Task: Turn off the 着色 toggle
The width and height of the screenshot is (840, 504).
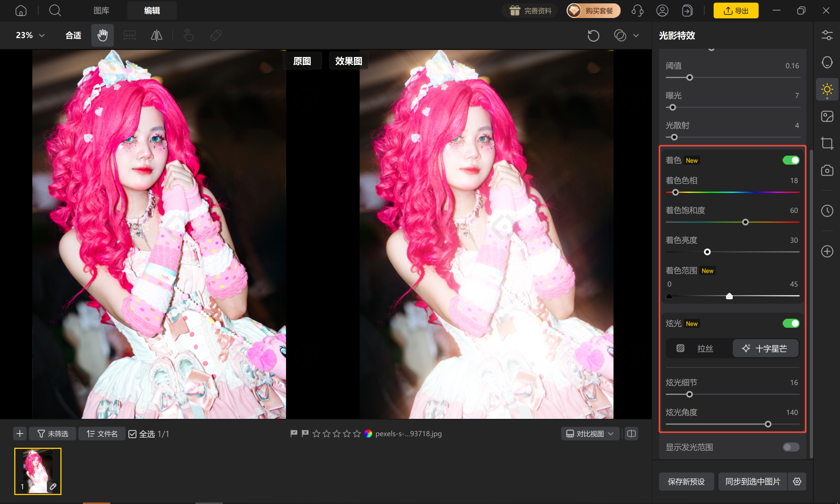Action: [791, 160]
